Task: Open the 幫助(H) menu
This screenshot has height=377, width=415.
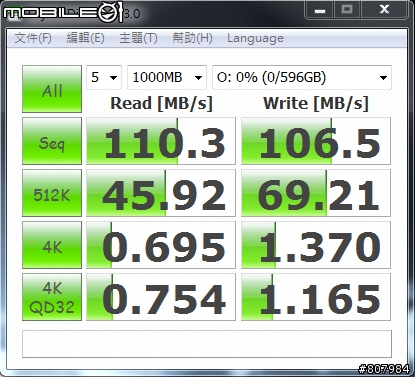Action: (192, 38)
